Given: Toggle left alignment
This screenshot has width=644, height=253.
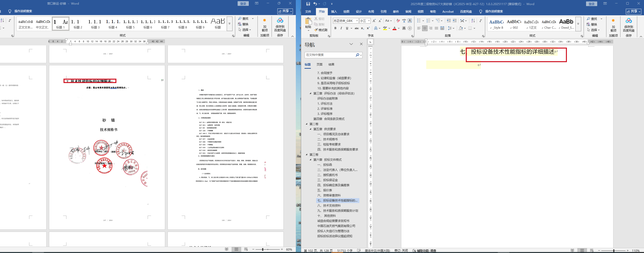Looking at the screenshot, I should point(419,28).
